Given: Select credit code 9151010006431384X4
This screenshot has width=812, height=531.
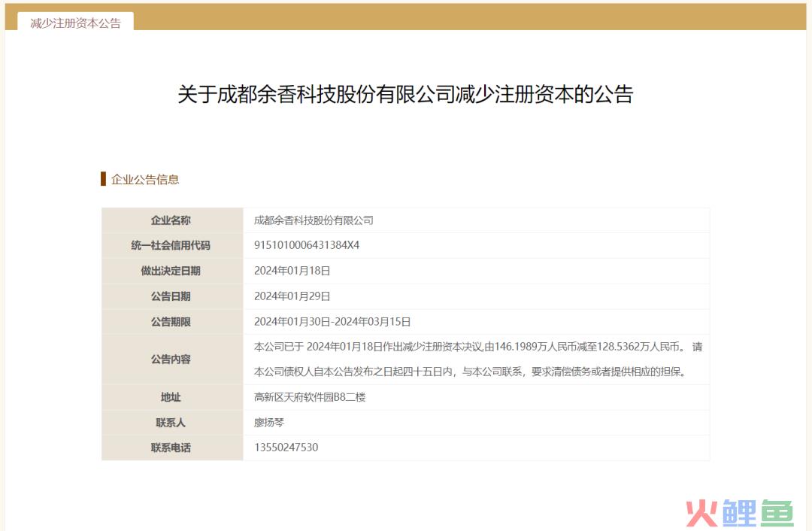Looking at the screenshot, I should coord(307,245).
